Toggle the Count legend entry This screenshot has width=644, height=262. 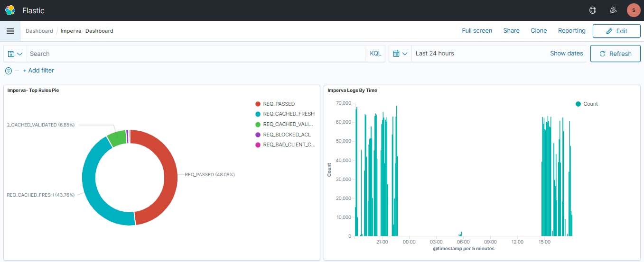[587, 104]
